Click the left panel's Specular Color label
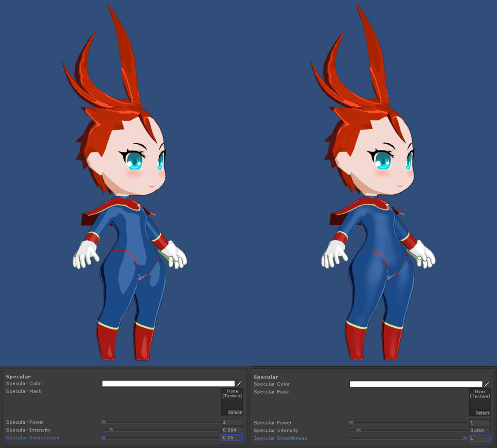 pos(24,383)
